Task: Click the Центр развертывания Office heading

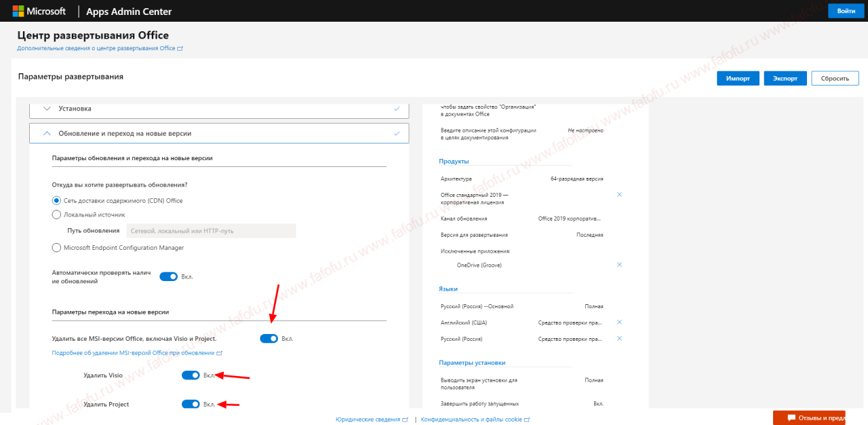Action: [x=93, y=35]
